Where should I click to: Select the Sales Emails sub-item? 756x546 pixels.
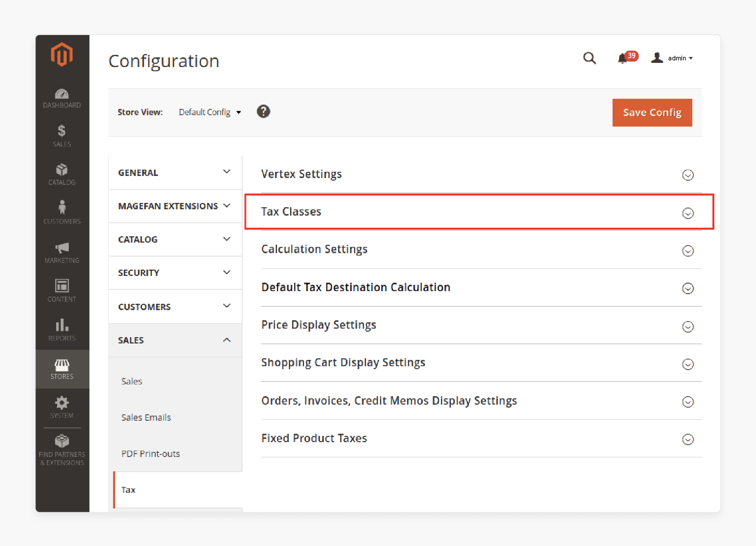click(146, 418)
